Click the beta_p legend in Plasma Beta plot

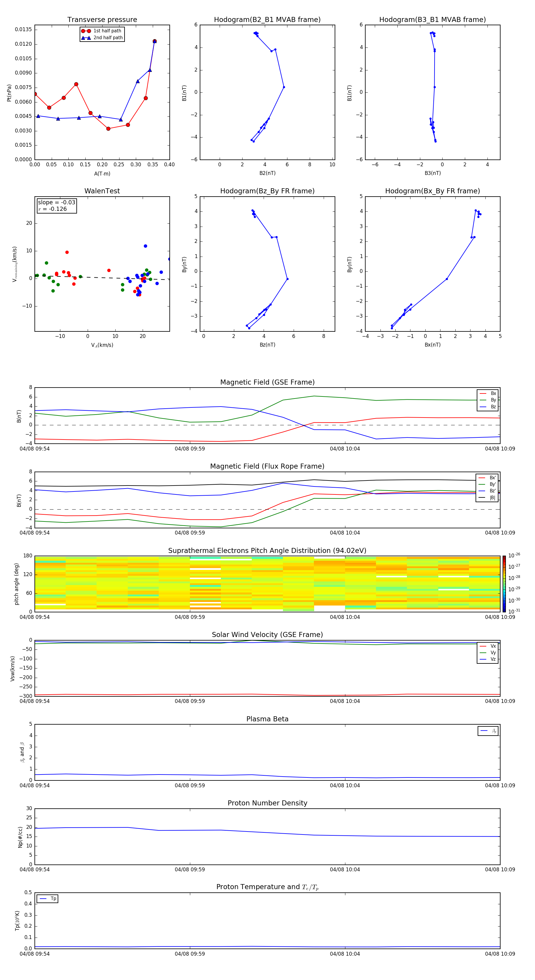[488, 731]
